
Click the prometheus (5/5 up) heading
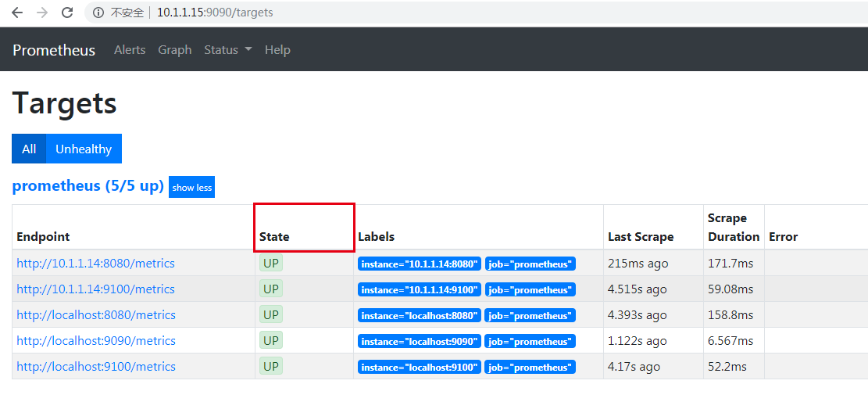pyautogui.click(x=88, y=186)
